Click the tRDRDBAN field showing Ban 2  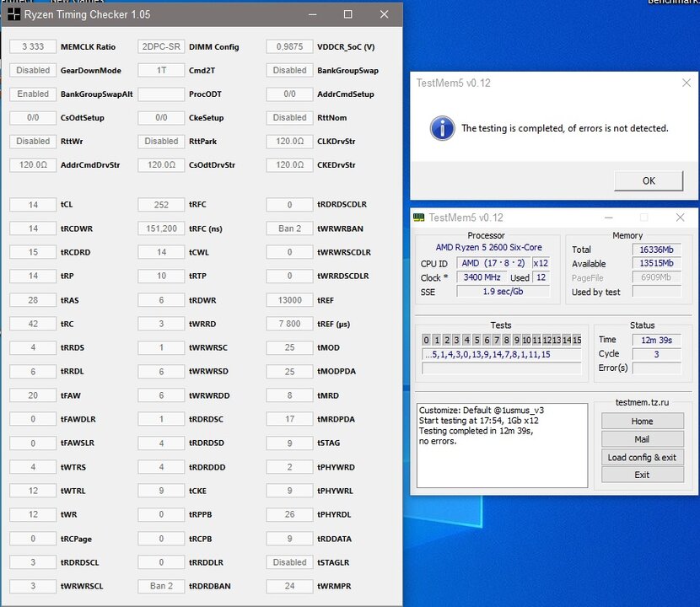pos(161,586)
